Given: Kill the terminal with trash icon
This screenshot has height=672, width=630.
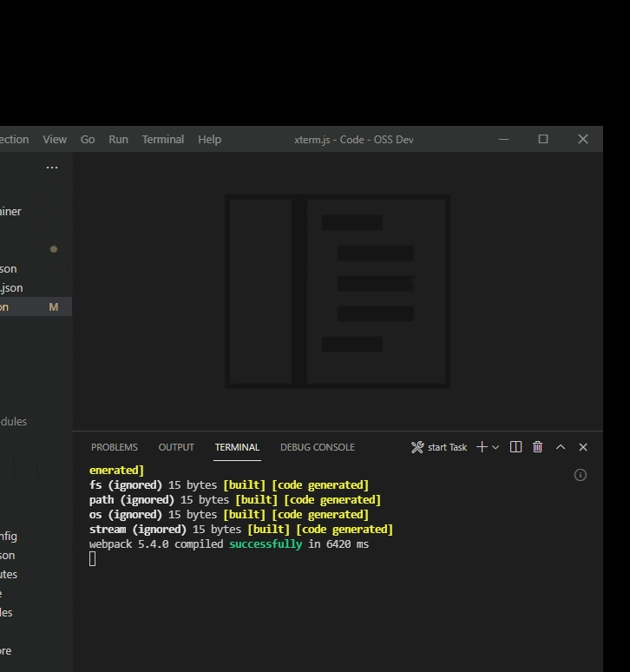Looking at the screenshot, I should (537, 447).
